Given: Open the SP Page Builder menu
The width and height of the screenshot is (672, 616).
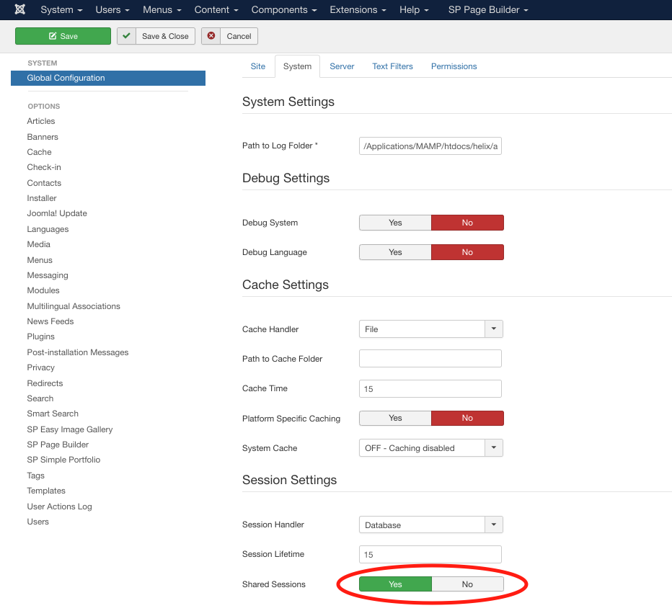Looking at the screenshot, I should (x=485, y=9).
